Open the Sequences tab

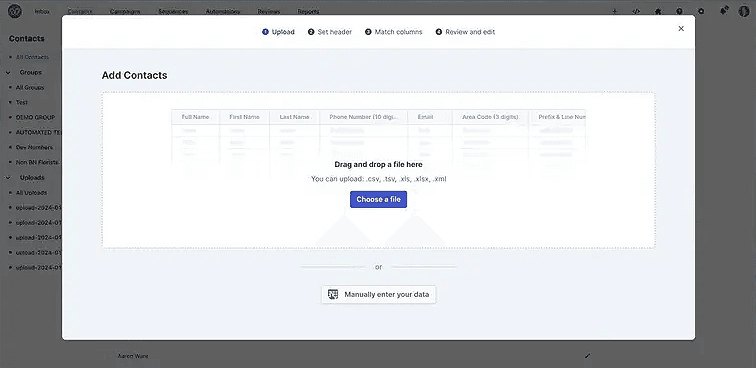(x=173, y=12)
